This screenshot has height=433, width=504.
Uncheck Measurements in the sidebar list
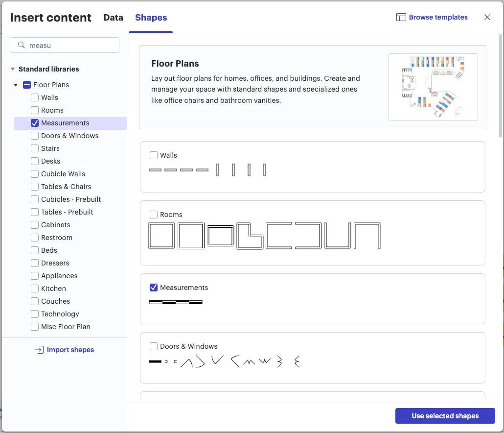pos(35,123)
